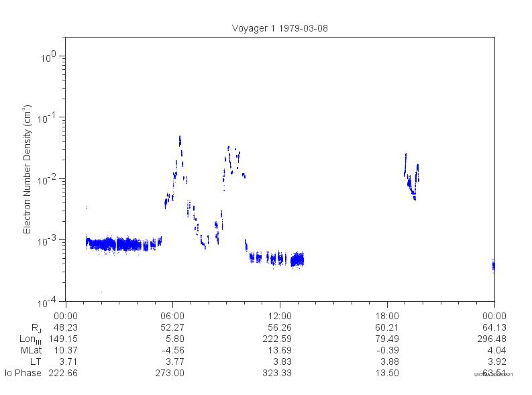
Task: Click the y-axis tick label 10^-1
Action: click(47, 118)
